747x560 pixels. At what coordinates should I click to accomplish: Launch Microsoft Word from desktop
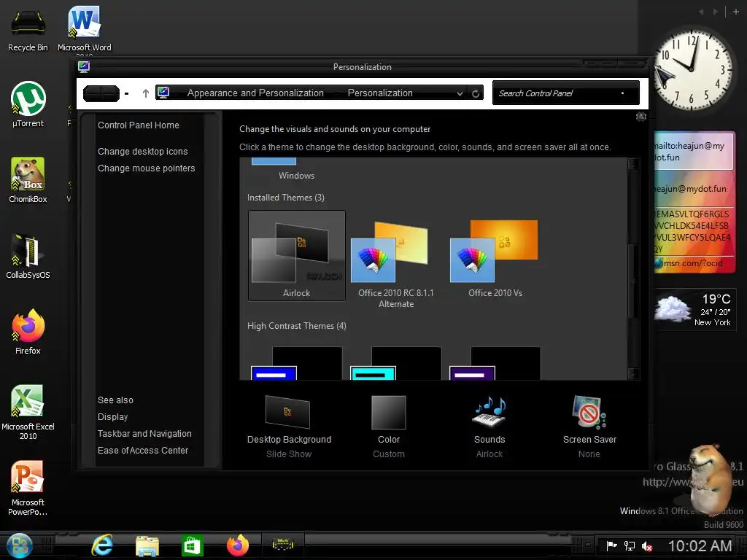pyautogui.click(x=84, y=29)
